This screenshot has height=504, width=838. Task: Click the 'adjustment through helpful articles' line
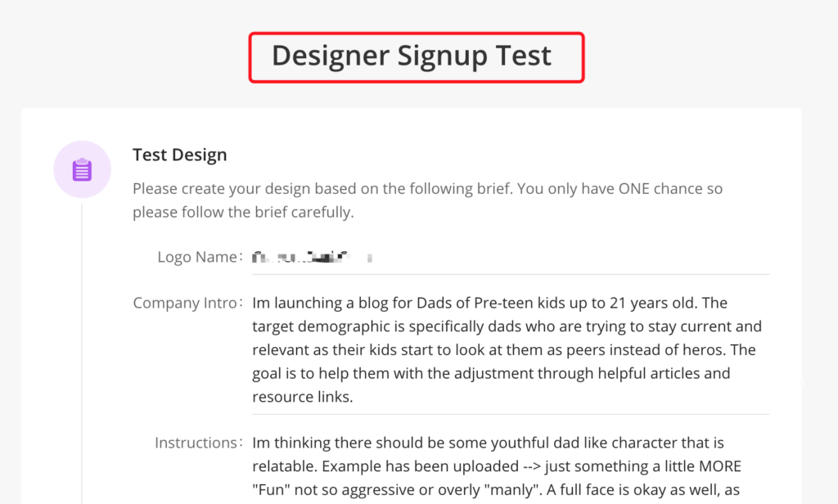pos(491,374)
